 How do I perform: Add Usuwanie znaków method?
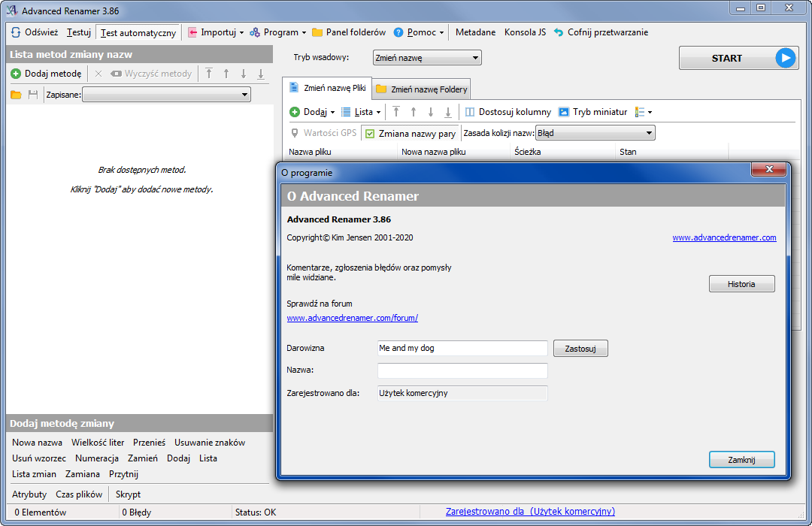tap(210, 443)
